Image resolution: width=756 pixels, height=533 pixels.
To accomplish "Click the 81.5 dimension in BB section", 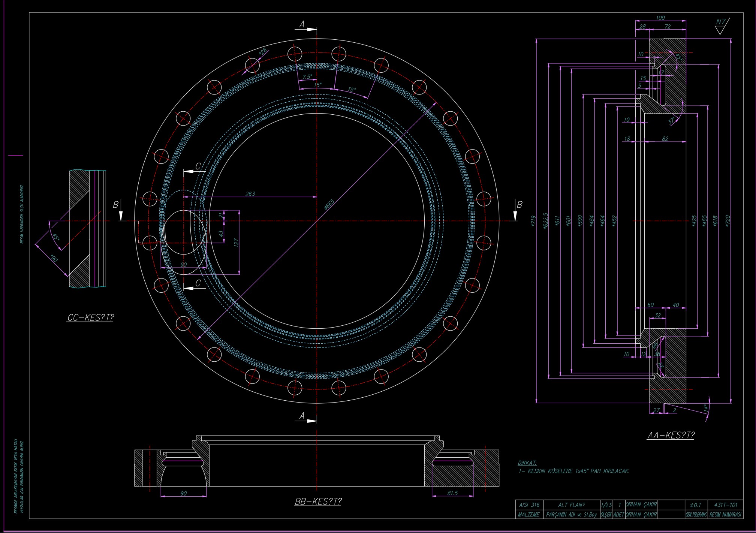I will coord(452,493).
